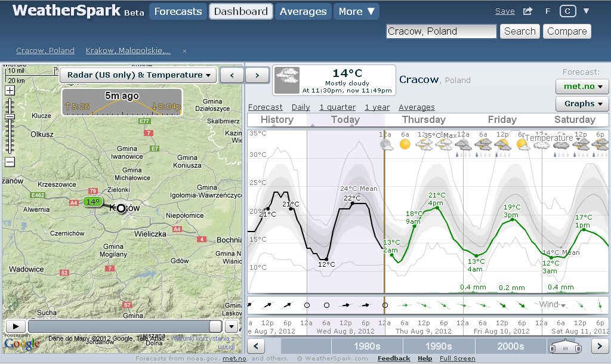Click the Save link
This screenshot has width=611, height=364.
tap(505, 11)
